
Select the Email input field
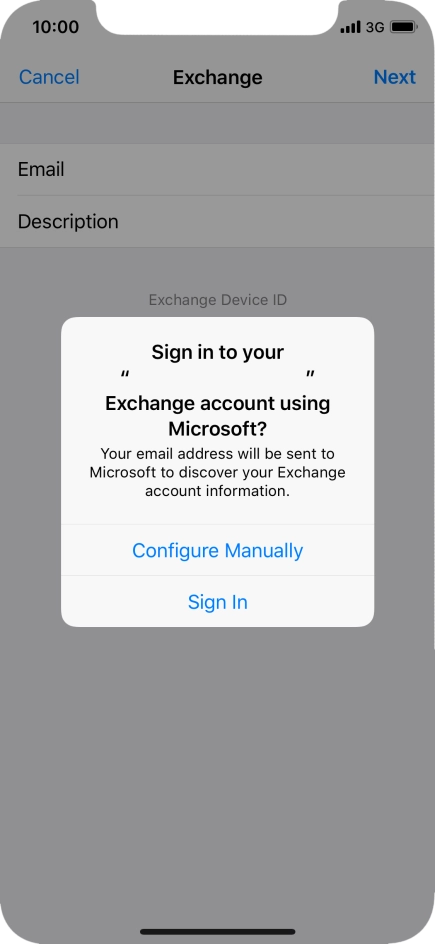click(217, 169)
